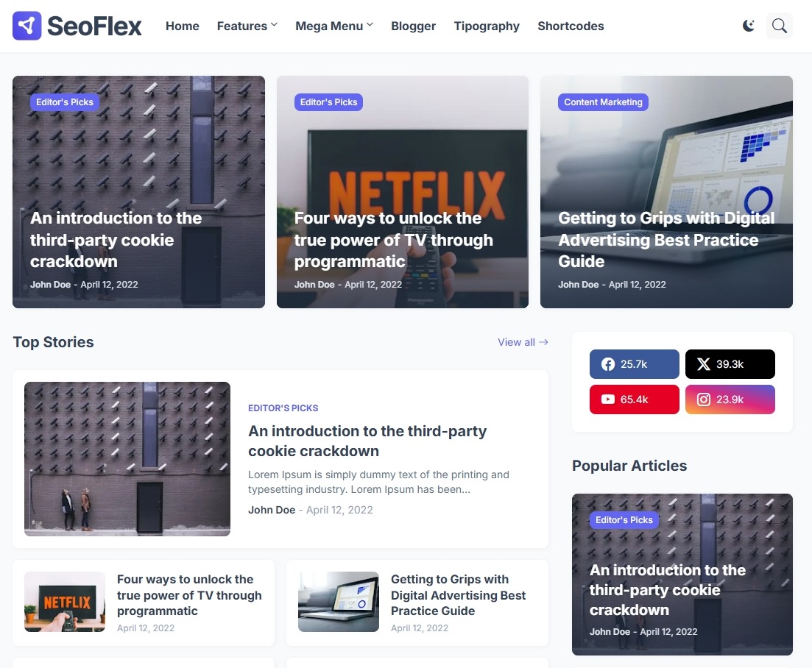Click John Doe author in Top Stories article
Screen dimensions: 812x668
pyautogui.click(x=272, y=510)
